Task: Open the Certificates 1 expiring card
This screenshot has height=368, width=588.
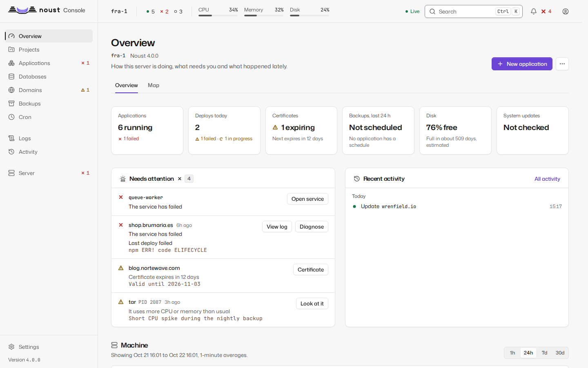Action: click(x=301, y=130)
